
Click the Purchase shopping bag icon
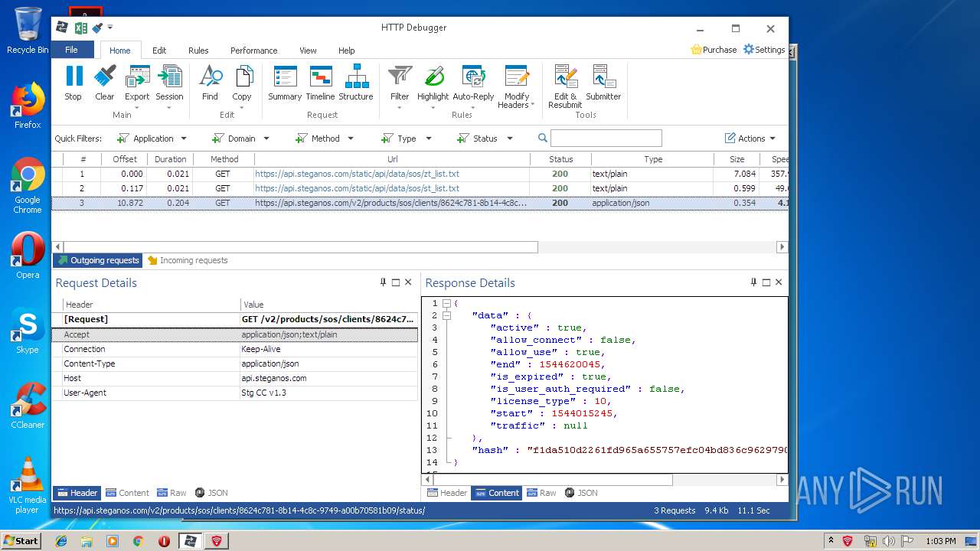coord(696,50)
